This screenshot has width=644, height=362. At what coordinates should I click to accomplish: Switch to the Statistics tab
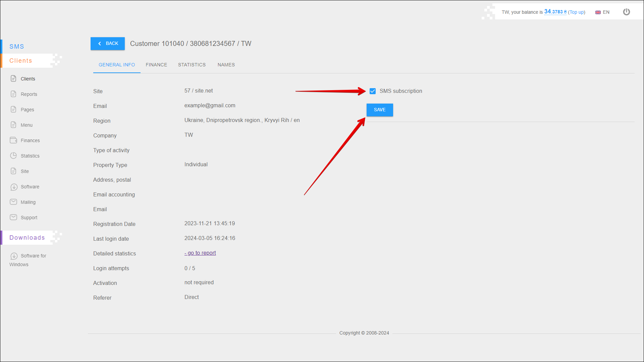(x=192, y=65)
